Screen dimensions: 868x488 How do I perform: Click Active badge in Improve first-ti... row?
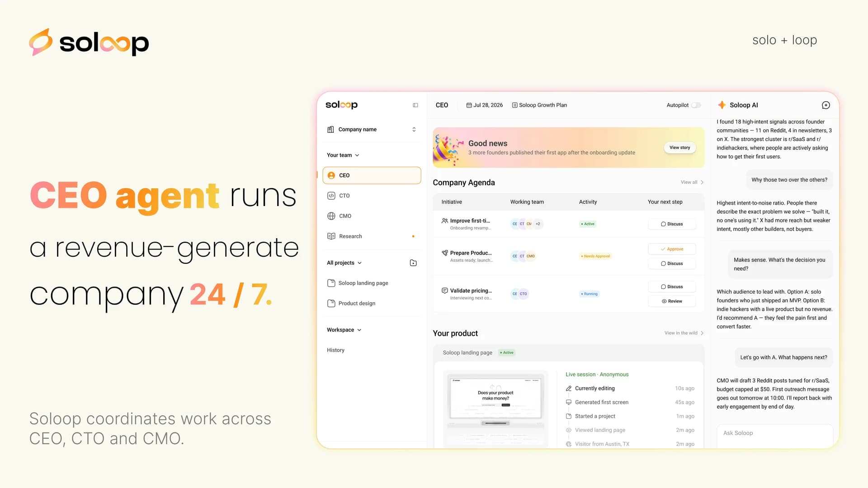tap(588, 224)
